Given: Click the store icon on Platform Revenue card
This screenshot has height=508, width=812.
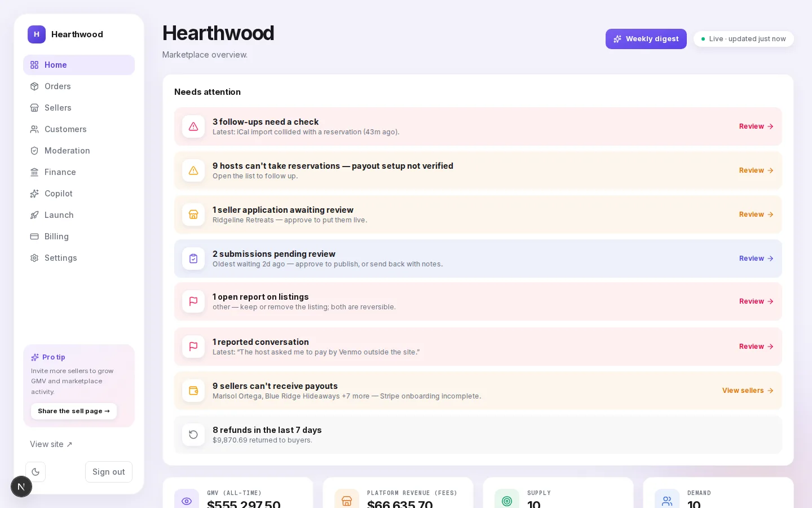Looking at the screenshot, I should pyautogui.click(x=347, y=501).
